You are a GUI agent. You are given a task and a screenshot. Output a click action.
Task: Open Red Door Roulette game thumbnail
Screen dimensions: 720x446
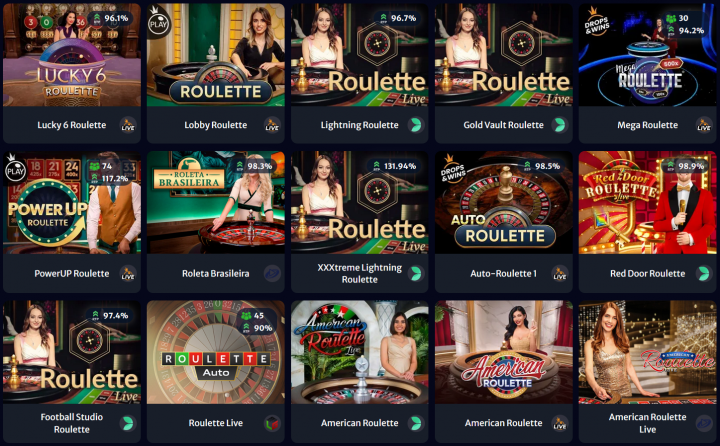tap(647, 203)
